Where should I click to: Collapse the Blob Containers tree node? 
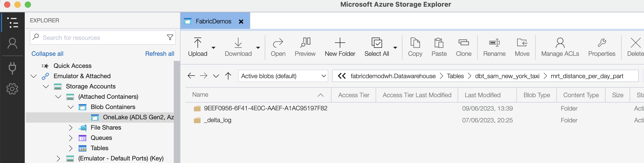71,107
